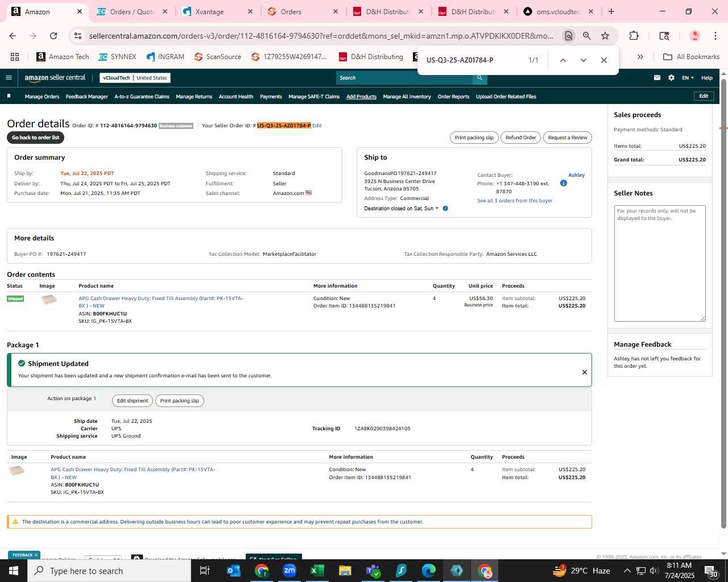Click Print packing slip in Package 1
Viewport: 728px width, 582px height.
click(x=180, y=401)
